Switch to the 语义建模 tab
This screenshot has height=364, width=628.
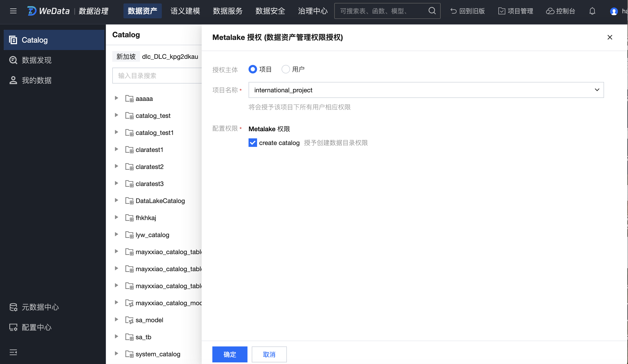[185, 11]
